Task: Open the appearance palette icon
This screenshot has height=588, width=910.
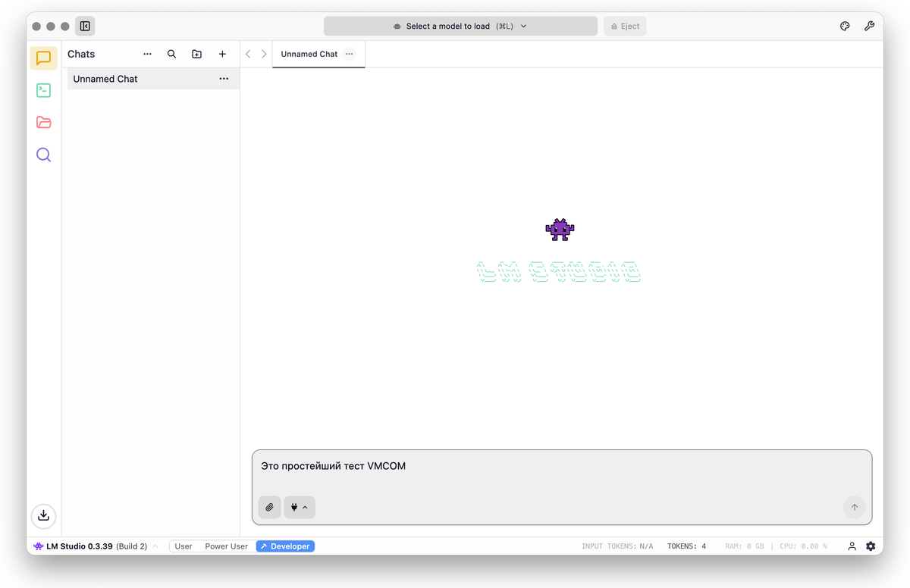Action: pos(845,26)
